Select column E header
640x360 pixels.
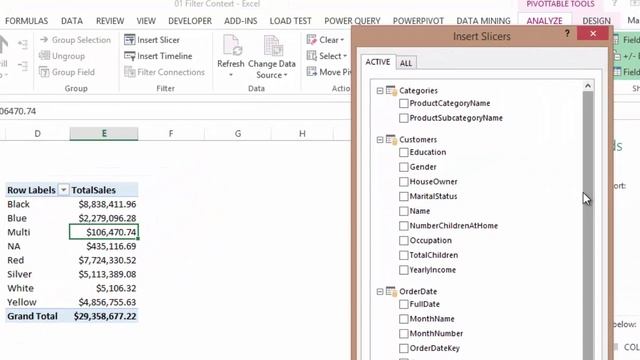(x=104, y=133)
